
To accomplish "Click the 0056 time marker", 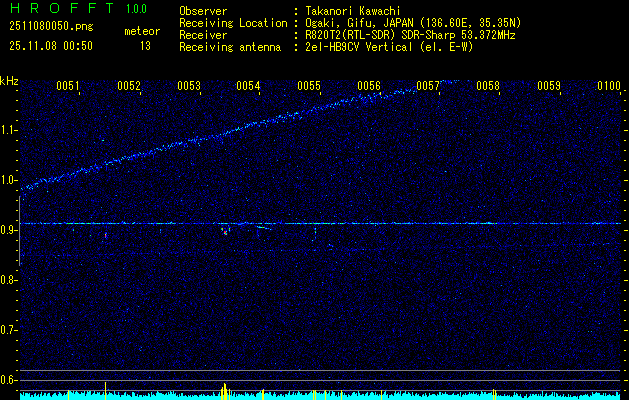I will (x=369, y=86).
